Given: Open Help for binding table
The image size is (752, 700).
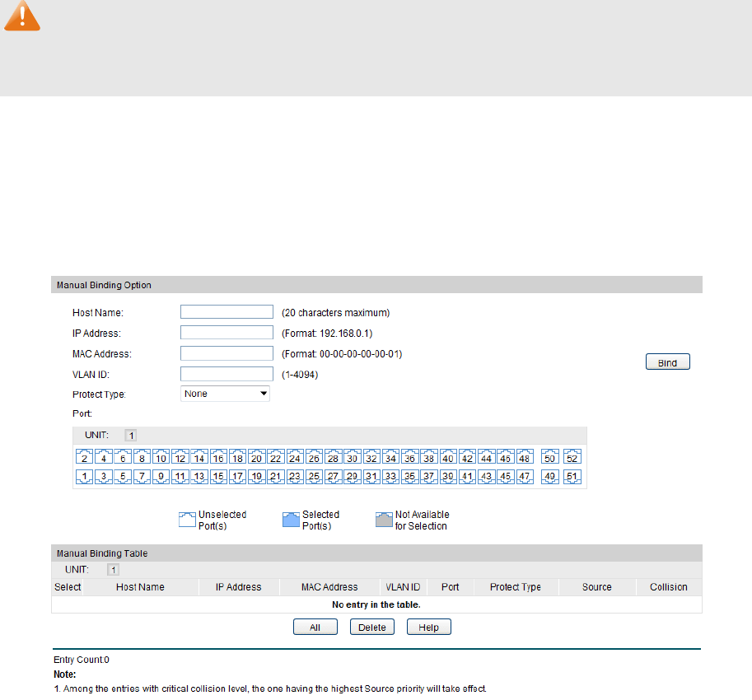Looking at the screenshot, I should (429, 628).
